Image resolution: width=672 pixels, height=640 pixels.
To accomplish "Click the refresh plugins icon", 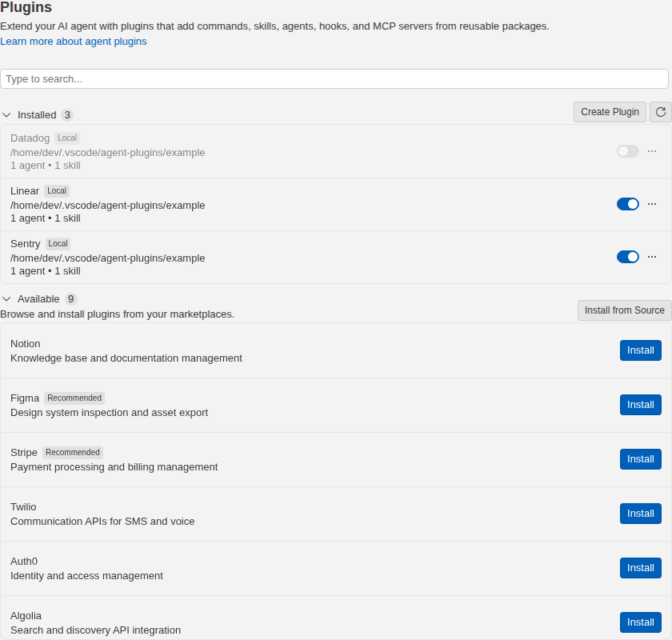I will (x=661, y=112).
